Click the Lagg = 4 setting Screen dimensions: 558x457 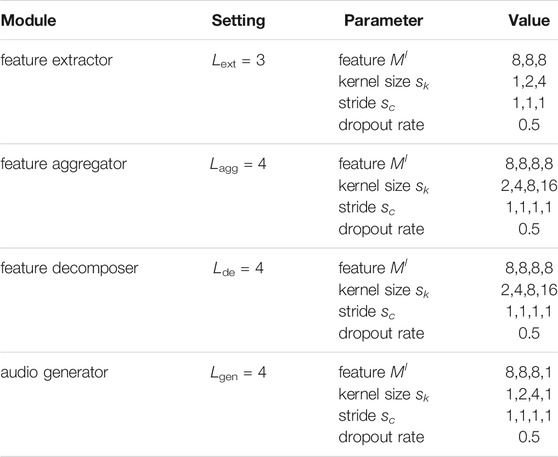pyautogui.click(x=238, y=165)
